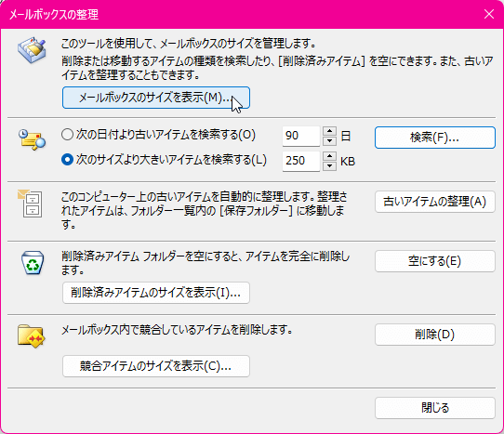Select 次の日付より古いアイテムを検索する radio button
Image resolution: width=504 pixels, height=434 pixels.
(67, 135)
